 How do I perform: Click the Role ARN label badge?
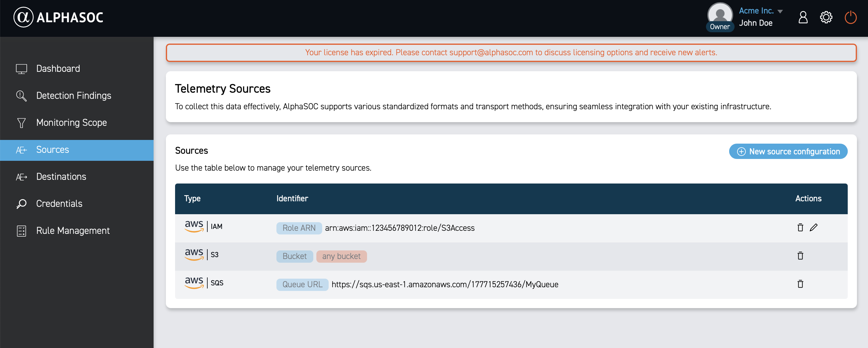coord(299,228)
